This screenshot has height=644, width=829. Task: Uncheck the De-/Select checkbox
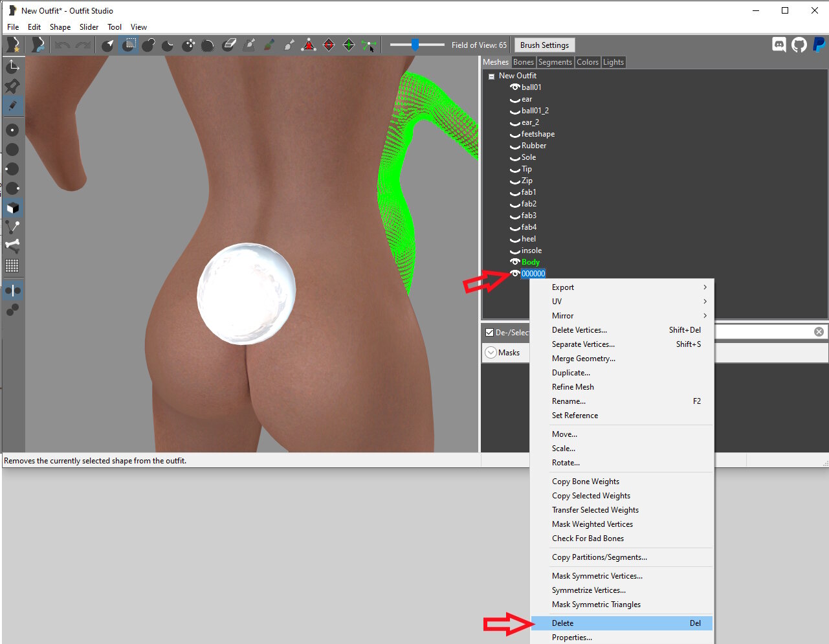[490, 332]
